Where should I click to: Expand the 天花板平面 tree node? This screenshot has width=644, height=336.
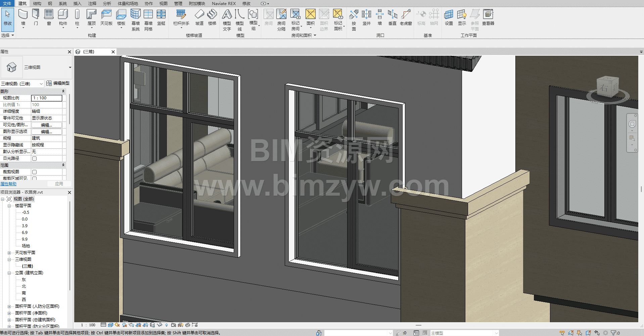9,253
